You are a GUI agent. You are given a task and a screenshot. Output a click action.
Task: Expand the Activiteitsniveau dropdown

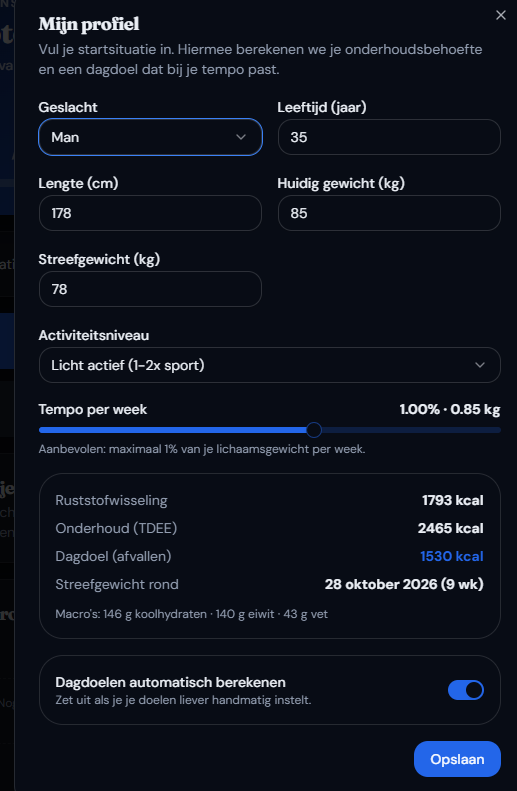[x=270, y=365]
